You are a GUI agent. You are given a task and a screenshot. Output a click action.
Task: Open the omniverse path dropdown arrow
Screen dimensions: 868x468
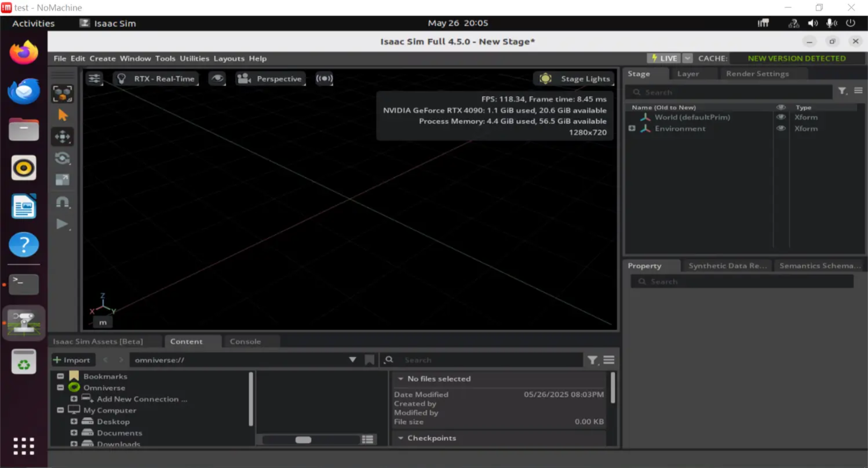point(352,360)
